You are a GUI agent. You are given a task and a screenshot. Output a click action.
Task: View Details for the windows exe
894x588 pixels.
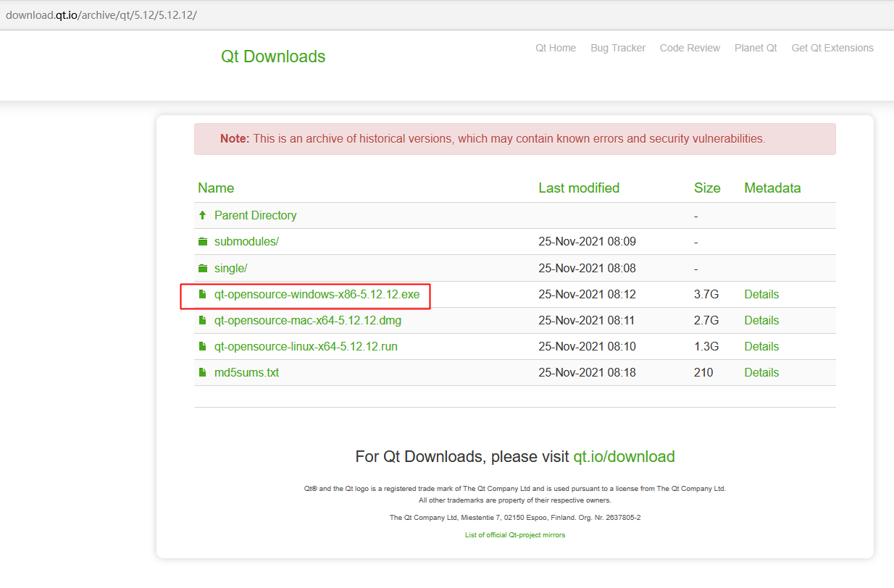pyautogui.click(x=761, y=294)
